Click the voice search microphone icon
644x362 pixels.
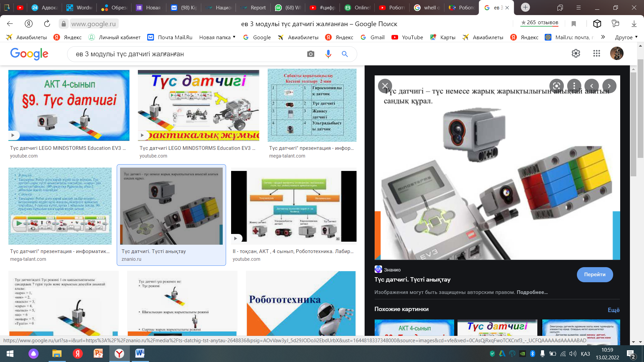(x=328, y=54)
